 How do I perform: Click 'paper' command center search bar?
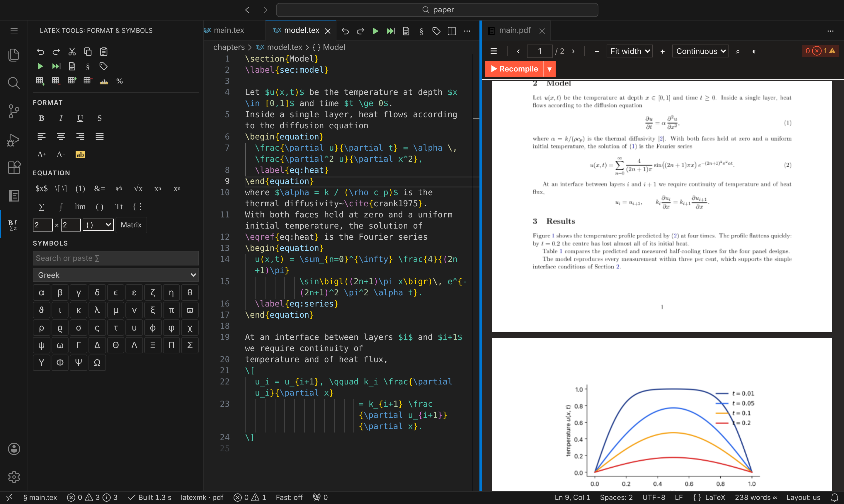click(437, 10)
